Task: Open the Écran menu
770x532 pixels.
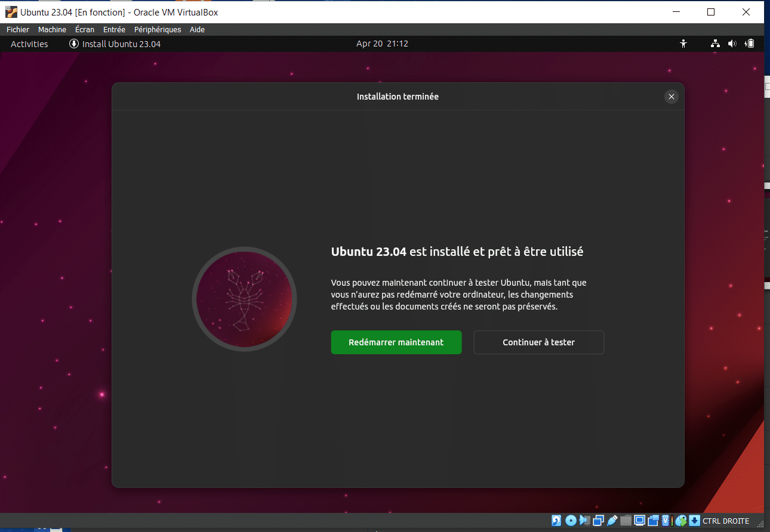Action: pyautogui.click(x=84, y=29)
